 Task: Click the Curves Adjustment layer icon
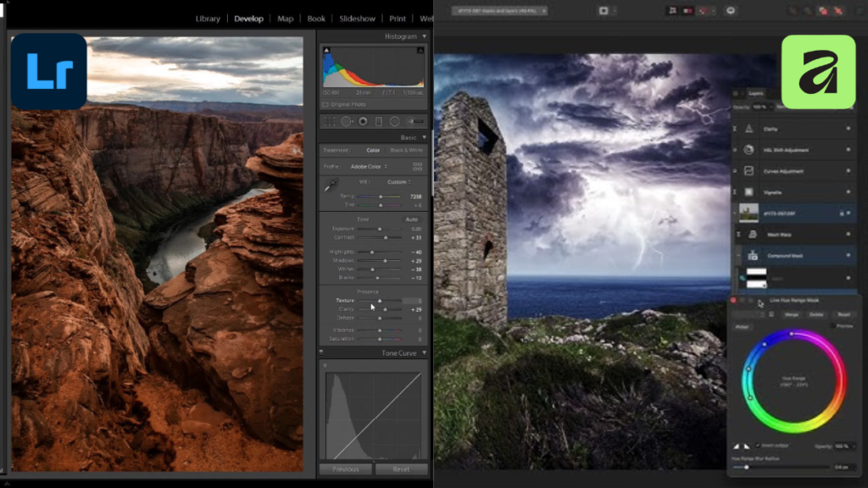tap(748, 171)
